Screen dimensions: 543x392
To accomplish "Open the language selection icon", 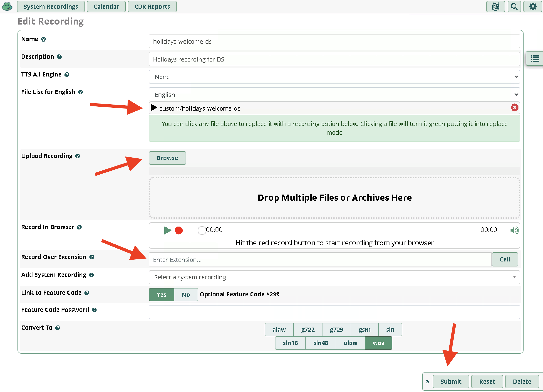I will 495,6.
